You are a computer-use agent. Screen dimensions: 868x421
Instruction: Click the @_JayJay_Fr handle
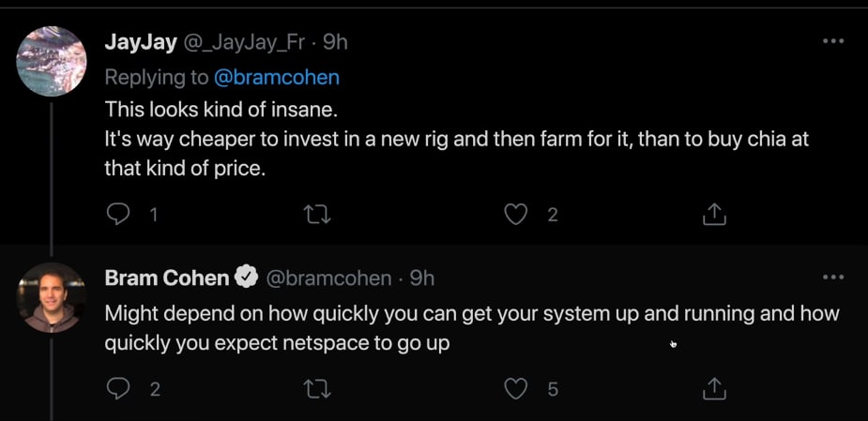pos(244,42)
